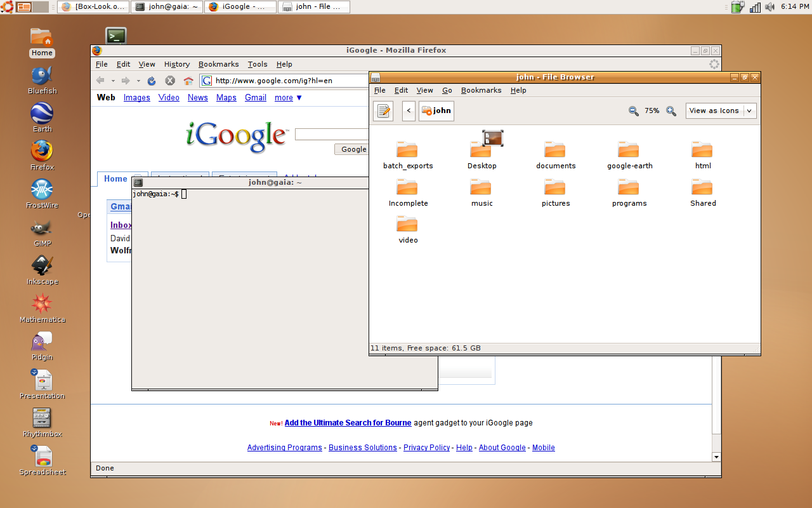Launch Firefox from the desktop icon
This screenshot has width=812, height=508.
(42, 156)
